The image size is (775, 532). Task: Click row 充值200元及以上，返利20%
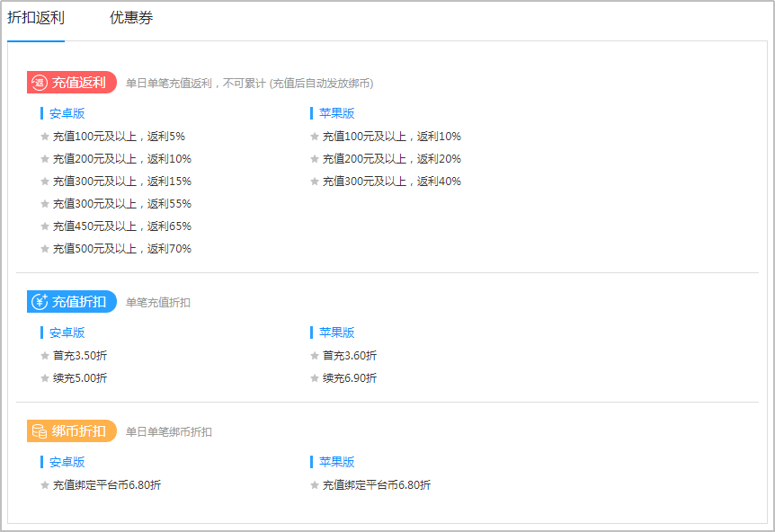coord(391,159)
